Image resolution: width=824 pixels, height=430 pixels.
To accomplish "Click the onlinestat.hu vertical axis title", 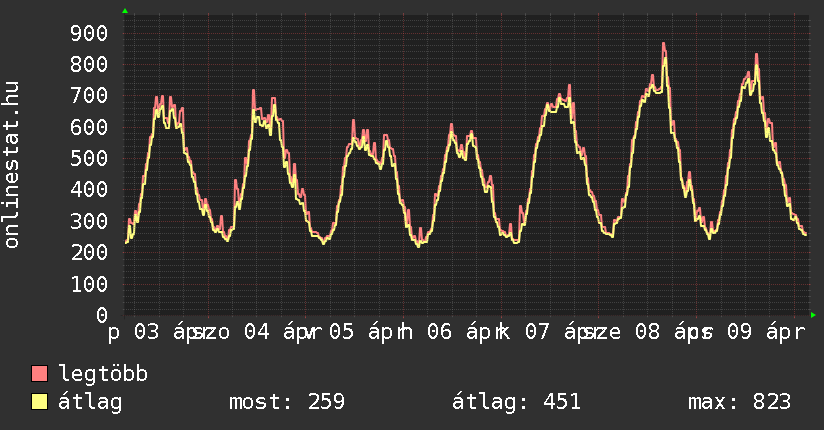I will pyautogui.click(x=13, y=165).
